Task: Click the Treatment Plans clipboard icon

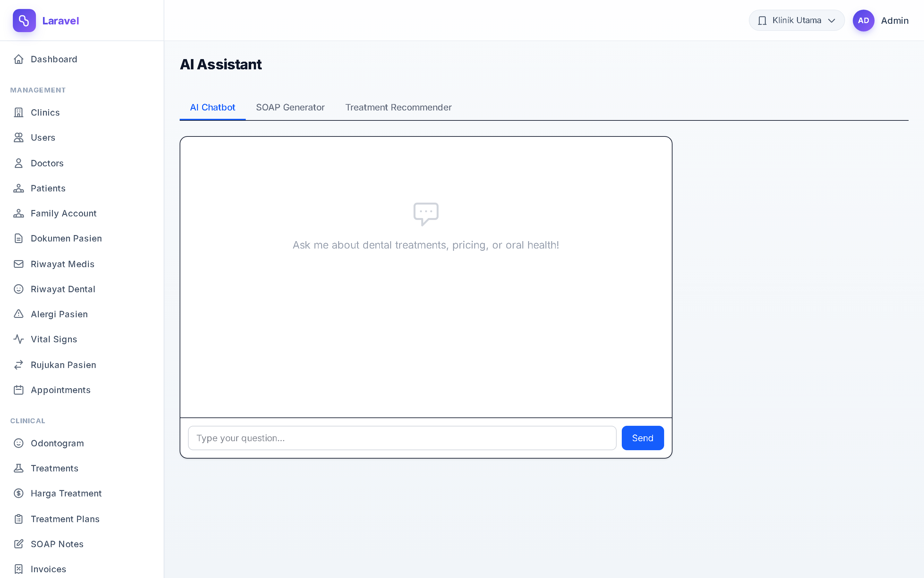Action: point(19,519)
